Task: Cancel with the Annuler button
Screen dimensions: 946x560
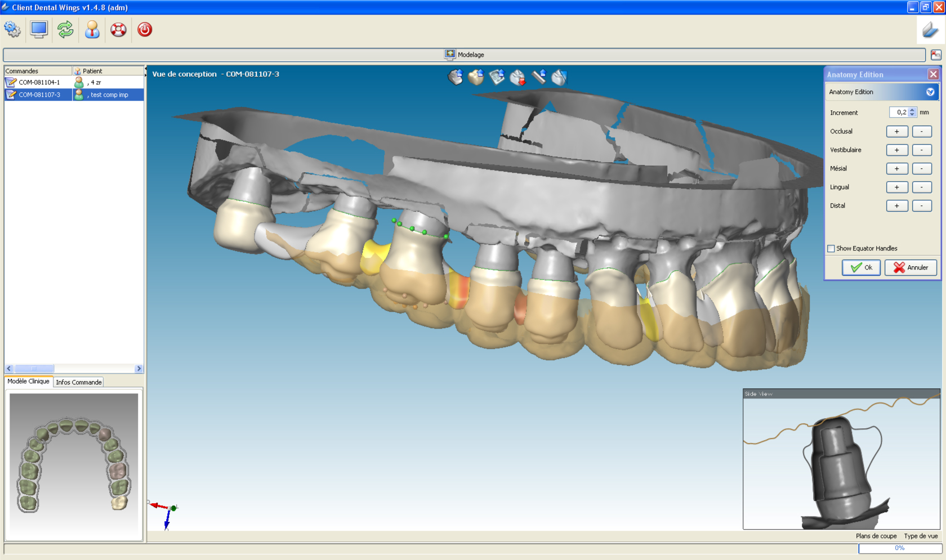Action: click(911, 267)
